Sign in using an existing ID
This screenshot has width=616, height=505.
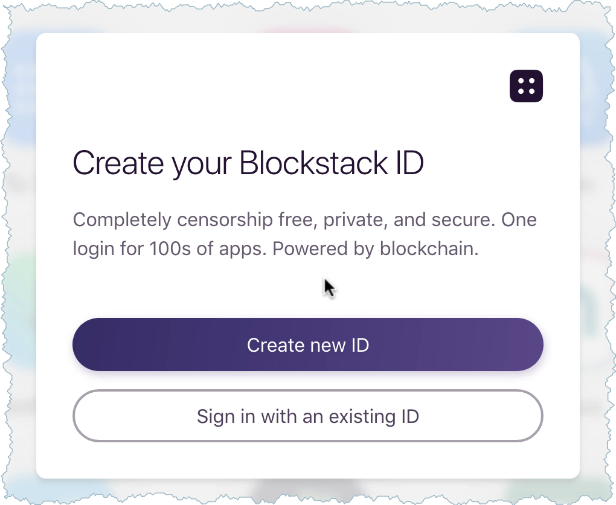point(308,416)
